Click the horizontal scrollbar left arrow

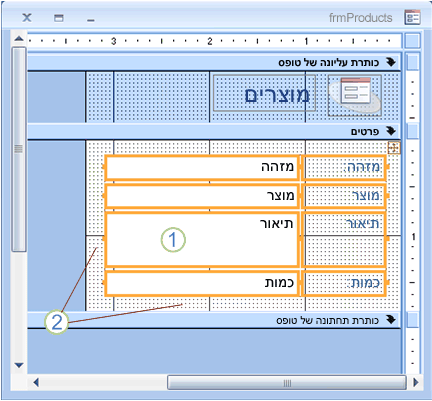coord(36,382)
